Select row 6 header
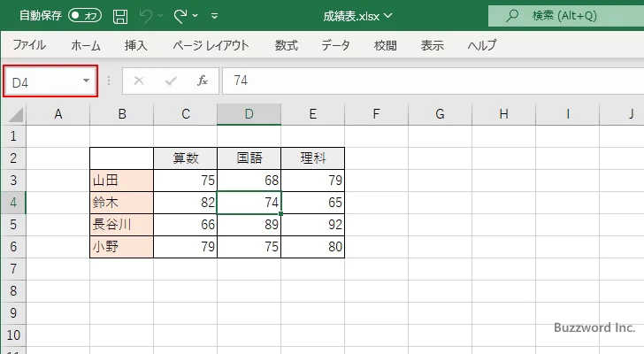This screenshot has width=644, height=354. 13,247
